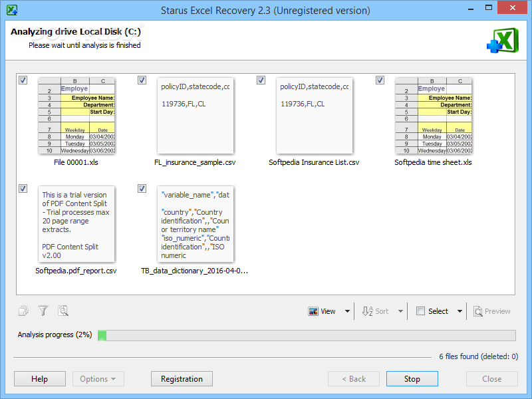Click the Excel Recovery logo in the header
Screen dimensions: 532x399
click(x=503, y=41)
